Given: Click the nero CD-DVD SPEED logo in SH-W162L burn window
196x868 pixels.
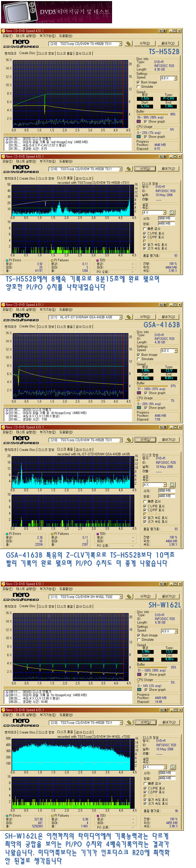Looking at the screenshot, I should pos(21,597).
